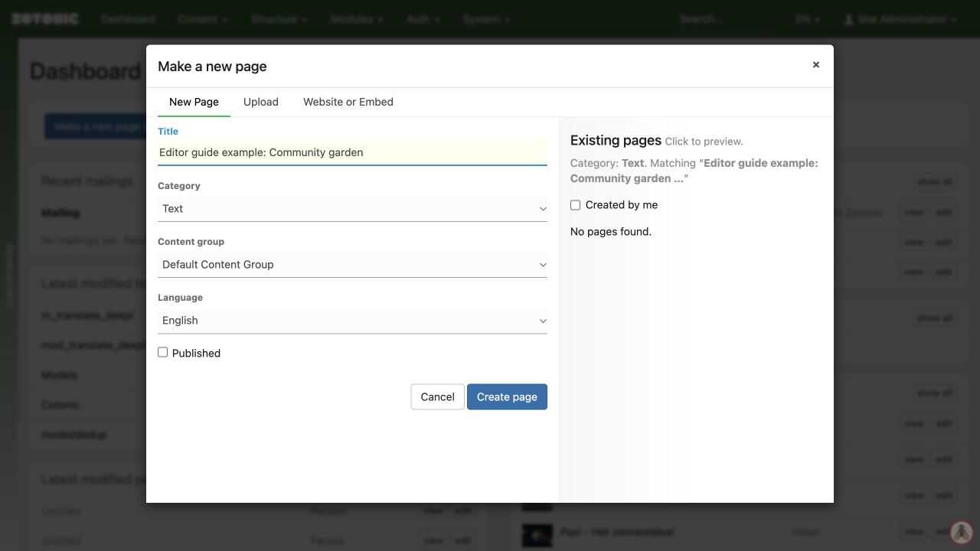Open the Content menu in top bar
This screenshot has width=980, height=551.
tap(203, 19)
